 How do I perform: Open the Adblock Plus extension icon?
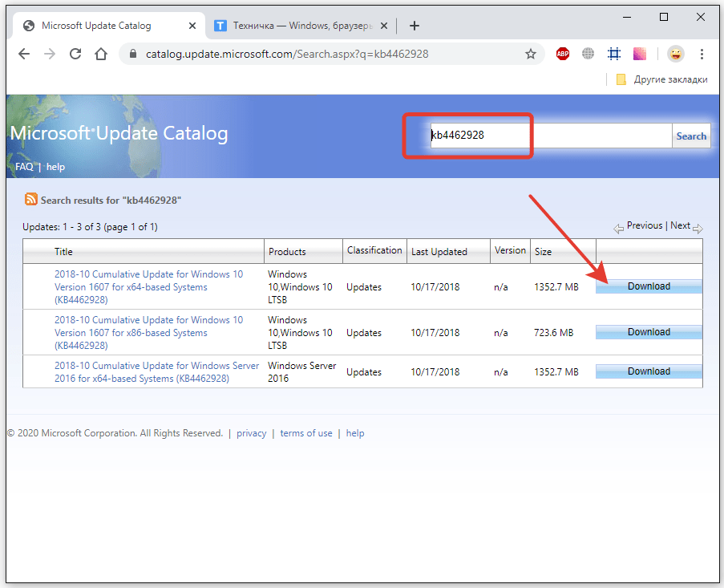(x=562, y=54)
